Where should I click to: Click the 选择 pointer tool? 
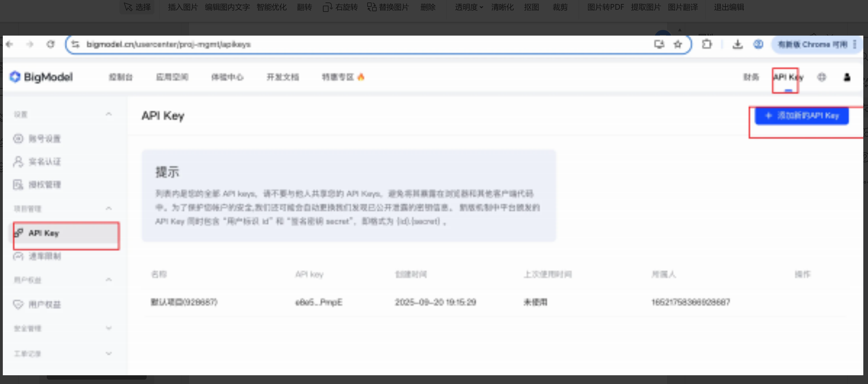tap(137, 7)
